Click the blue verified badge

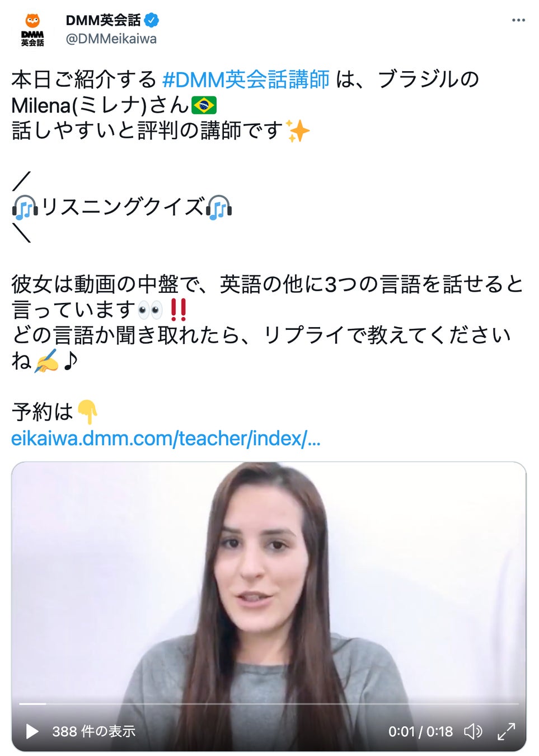pos(152,21)
